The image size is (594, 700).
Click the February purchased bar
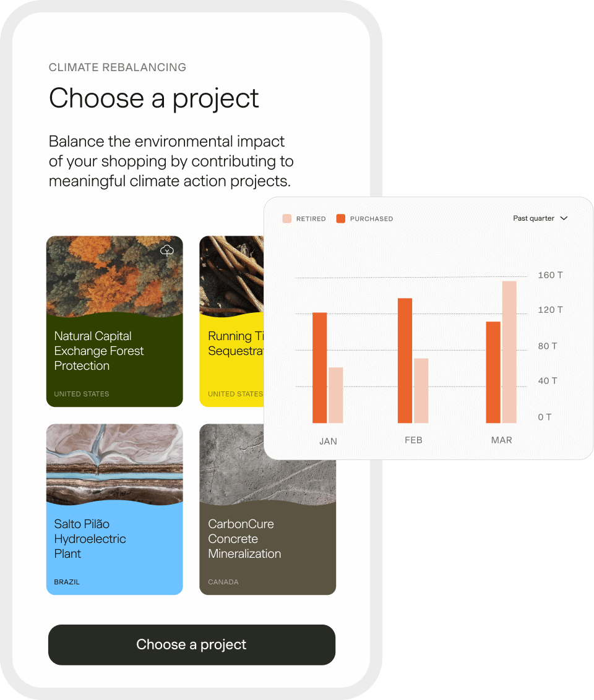pos(405,361)
